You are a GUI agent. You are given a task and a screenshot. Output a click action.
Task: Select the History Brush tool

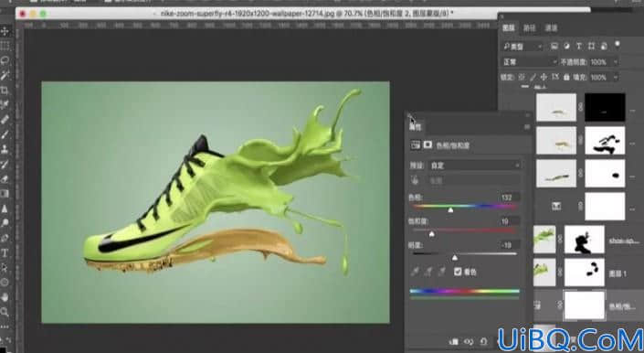(x=5, y=164)
